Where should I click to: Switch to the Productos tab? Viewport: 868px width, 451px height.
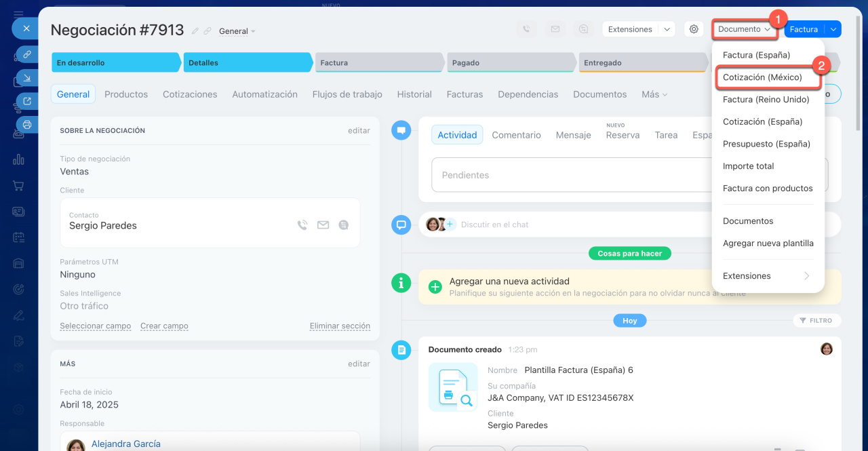point(126,94)
